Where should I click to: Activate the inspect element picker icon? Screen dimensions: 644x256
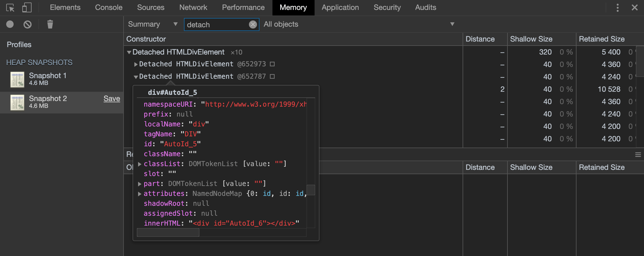pos(10,8)
